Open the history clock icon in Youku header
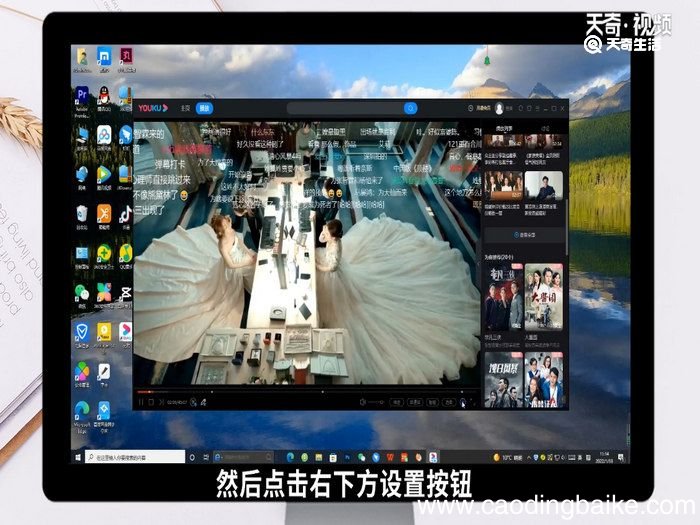Screen dimensions: 700x525 [x=471, y=108]
